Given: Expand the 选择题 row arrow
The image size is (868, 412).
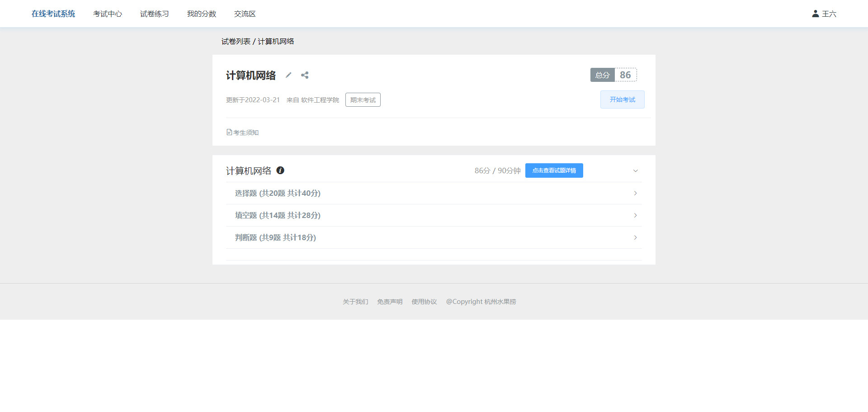Looking at the screenshot, I should (635, 193).
